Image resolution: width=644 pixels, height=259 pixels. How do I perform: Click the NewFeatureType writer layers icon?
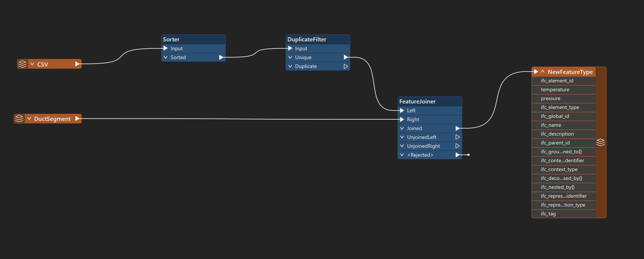600,142
